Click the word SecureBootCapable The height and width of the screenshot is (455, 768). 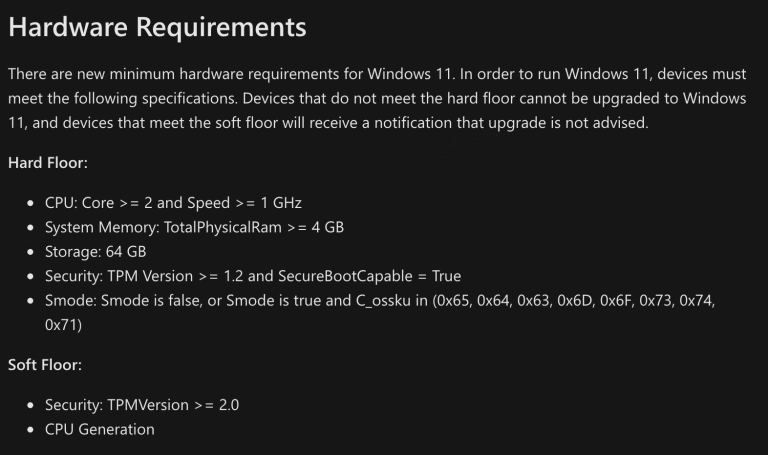(x=345, y=276)
